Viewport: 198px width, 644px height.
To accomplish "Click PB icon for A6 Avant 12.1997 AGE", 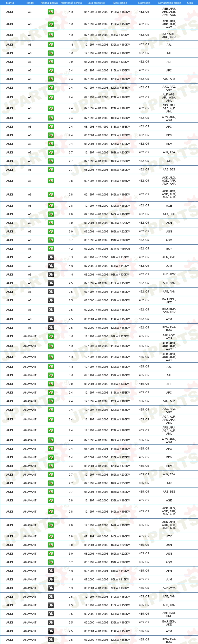I will point(51,500).
